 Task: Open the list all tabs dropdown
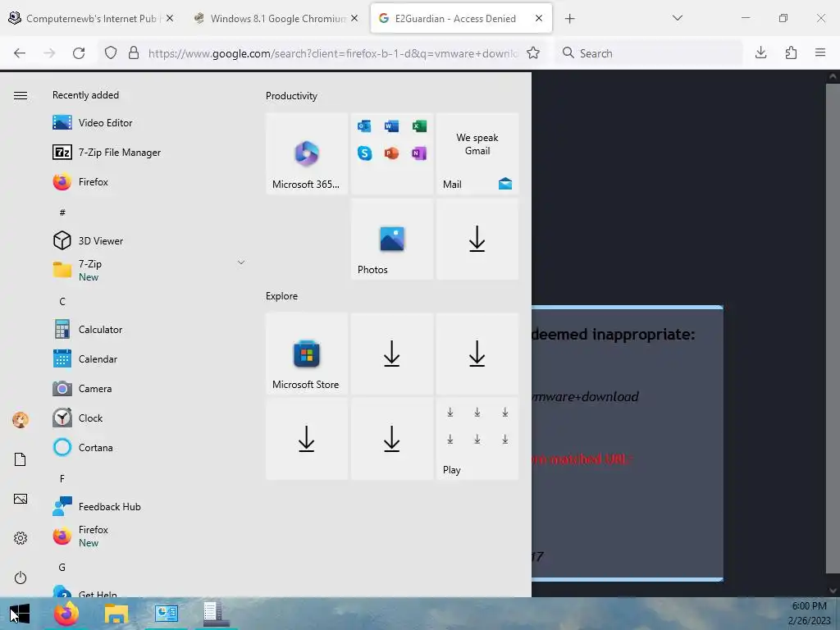click(x=677, y=18)
